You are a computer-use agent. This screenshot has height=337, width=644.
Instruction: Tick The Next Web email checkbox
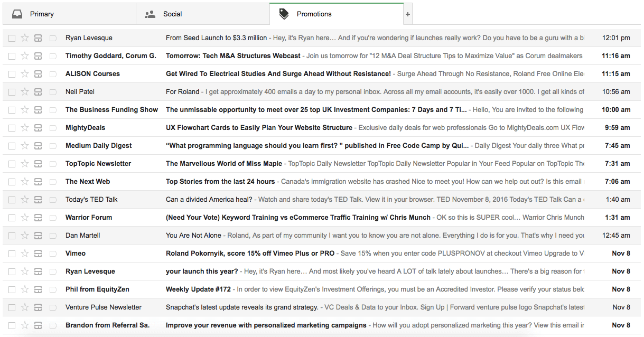click(x=12, y=182)
